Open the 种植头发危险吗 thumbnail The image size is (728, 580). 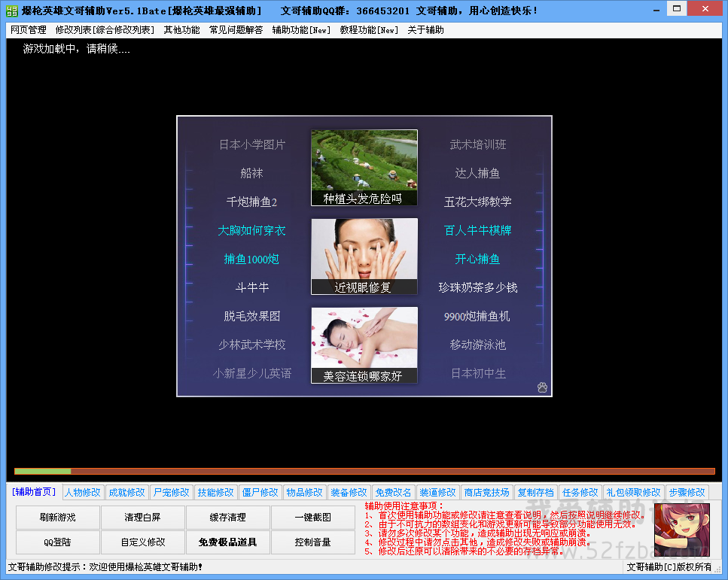(364, 168)
